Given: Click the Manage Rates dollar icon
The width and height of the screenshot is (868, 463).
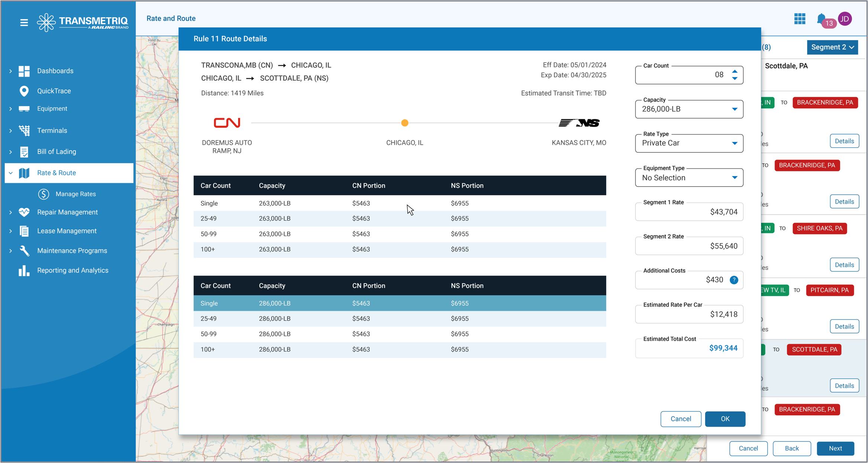Looking at the screenshot, I should [x=43, y=194].
